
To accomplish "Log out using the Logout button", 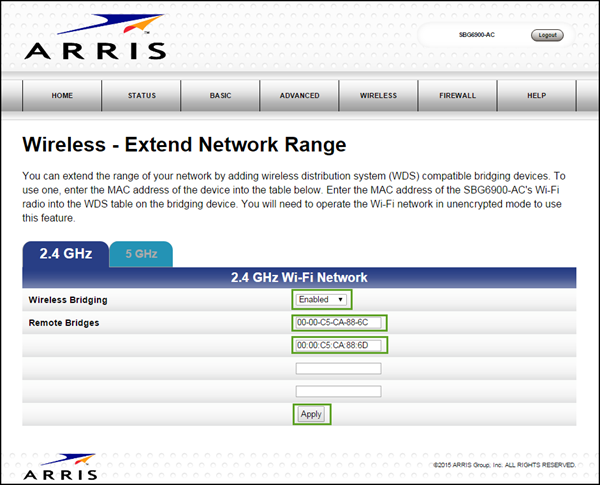I will coord(547,35).
